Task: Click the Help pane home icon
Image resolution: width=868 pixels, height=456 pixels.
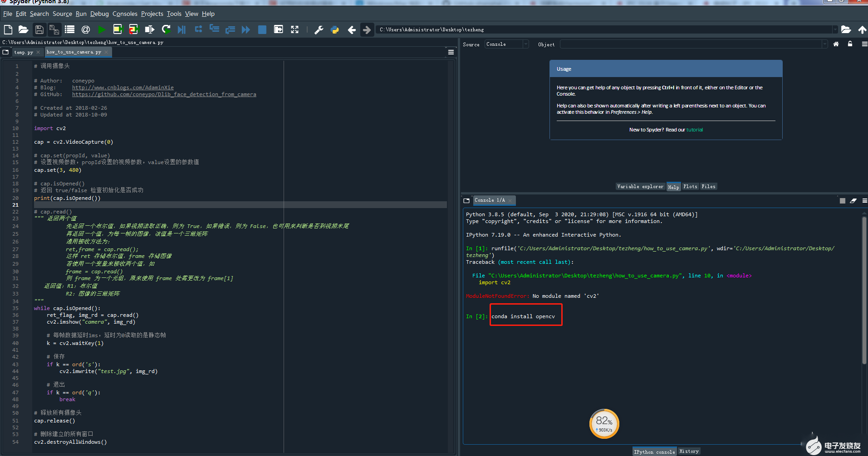Action: click(836, 44)
